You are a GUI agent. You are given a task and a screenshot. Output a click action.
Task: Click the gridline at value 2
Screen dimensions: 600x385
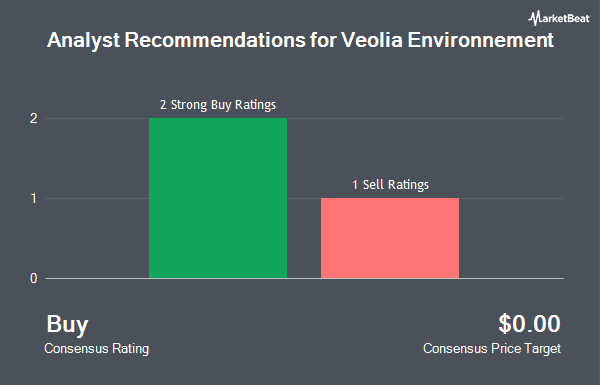click(425, 118)
